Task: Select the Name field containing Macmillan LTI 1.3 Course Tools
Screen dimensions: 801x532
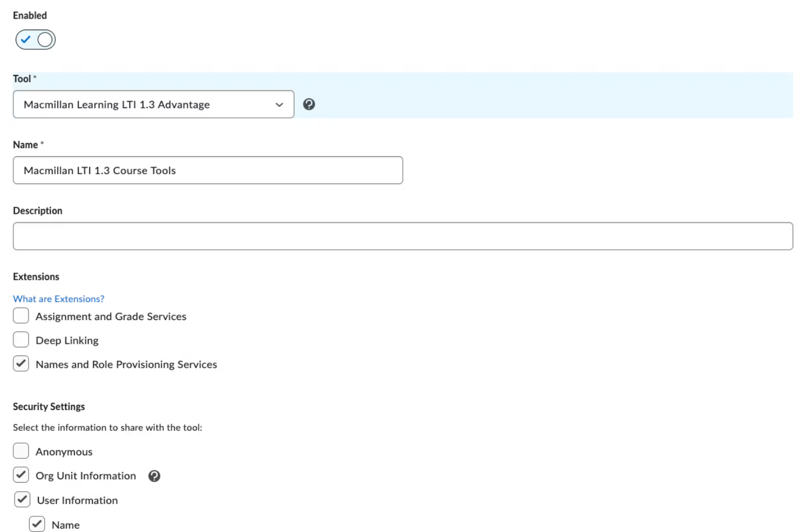Action: tap(208, 170)
